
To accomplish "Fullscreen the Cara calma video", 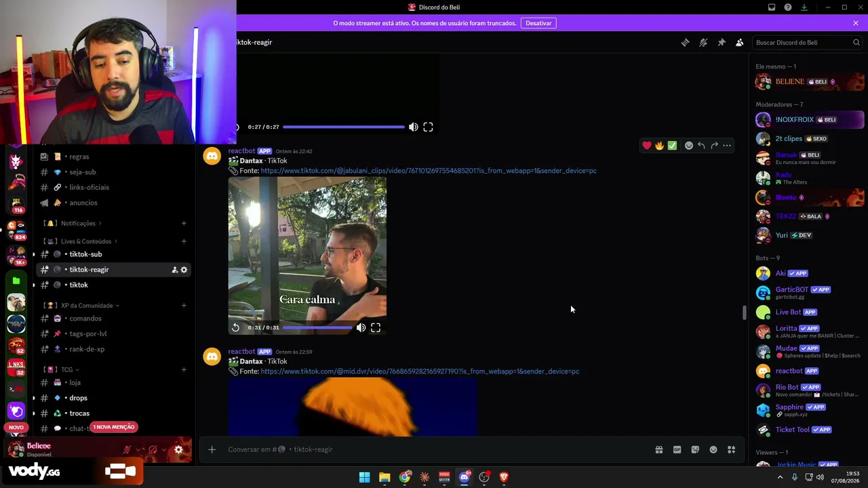I will 376,327.
